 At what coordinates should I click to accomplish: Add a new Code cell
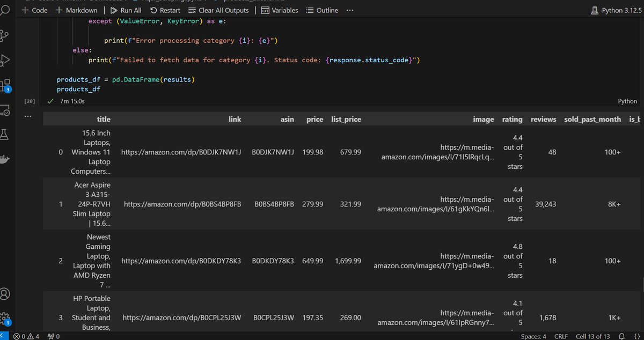pos(34,10)
